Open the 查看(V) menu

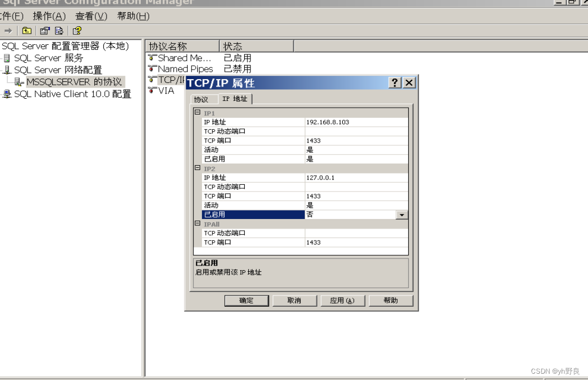[91, 16]
